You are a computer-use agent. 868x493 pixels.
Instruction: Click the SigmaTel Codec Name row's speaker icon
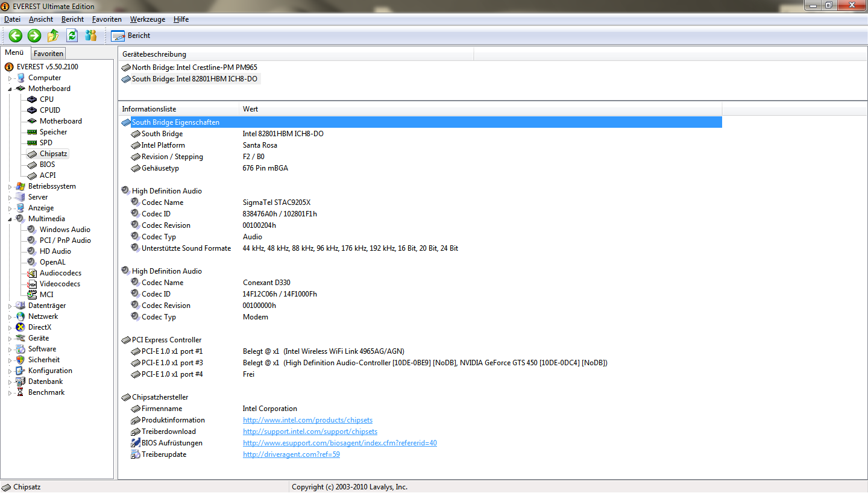pyautogui.click(x=135, y=203)
